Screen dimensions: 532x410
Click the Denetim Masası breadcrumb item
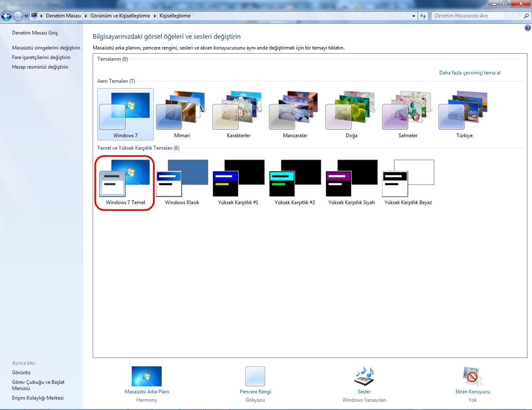coord(63,16)
